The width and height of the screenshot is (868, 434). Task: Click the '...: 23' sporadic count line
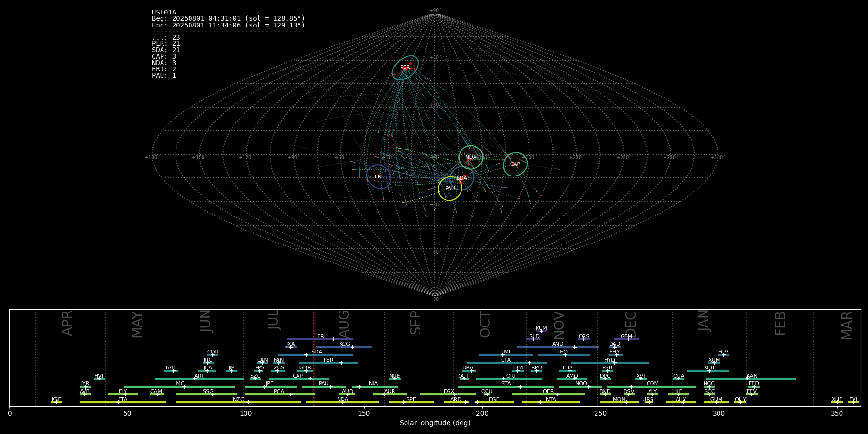[x=166, y=38]
